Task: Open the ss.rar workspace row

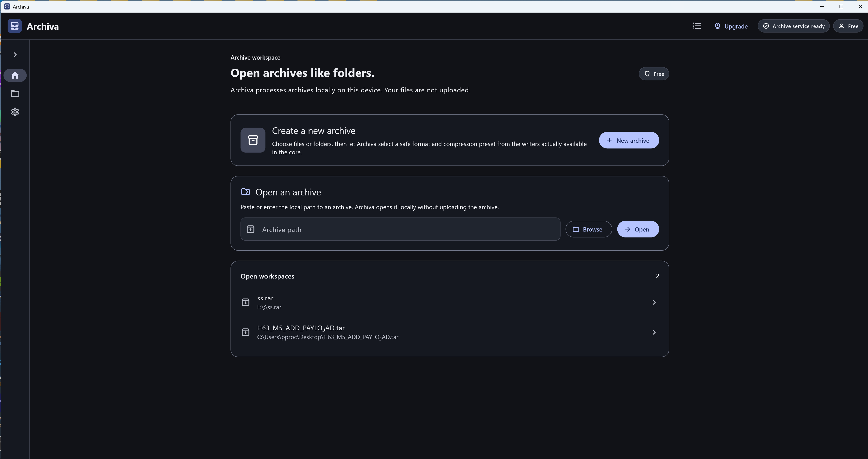Action: coord(450,302)
